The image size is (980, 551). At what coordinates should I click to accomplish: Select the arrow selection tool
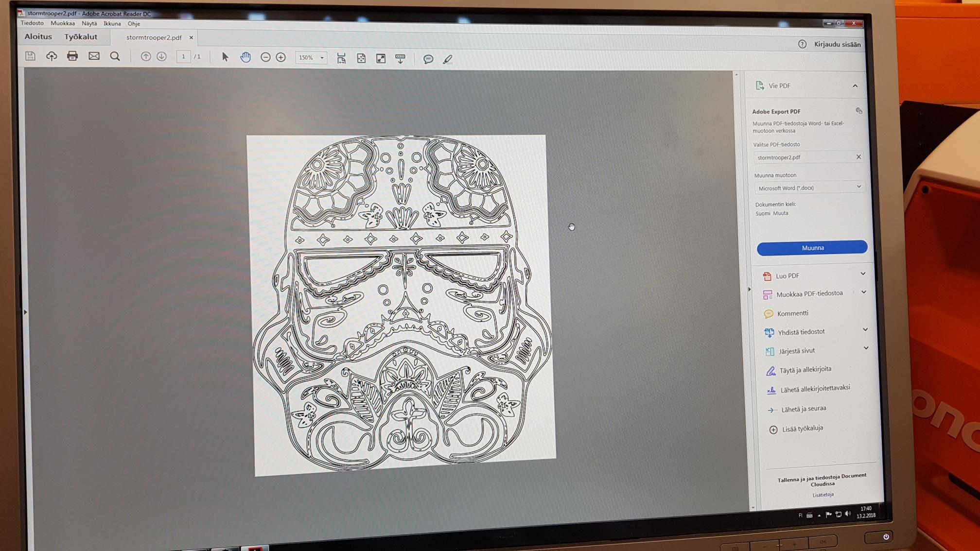(225, 57)
